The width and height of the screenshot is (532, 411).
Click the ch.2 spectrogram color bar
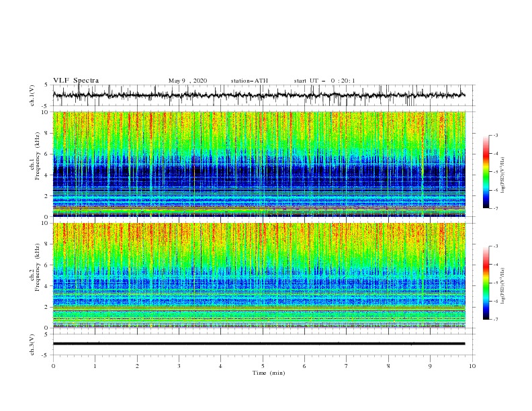click(x=486, y=283)
